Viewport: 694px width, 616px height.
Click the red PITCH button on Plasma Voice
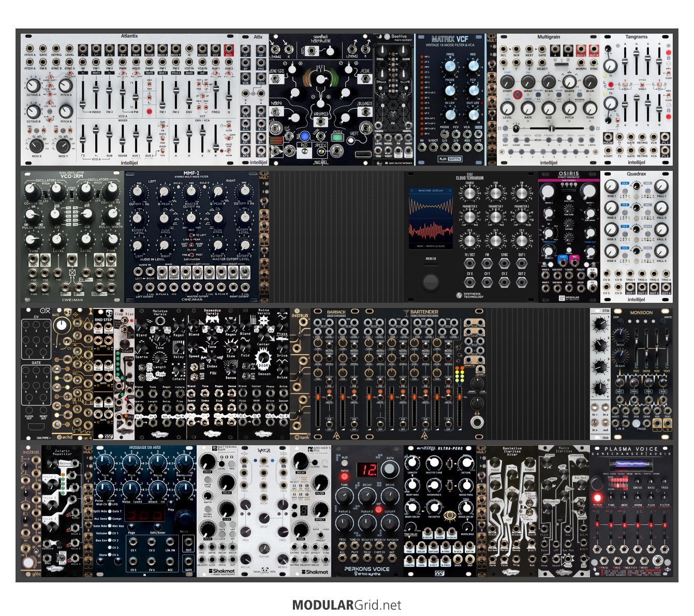tap(598, 498)
